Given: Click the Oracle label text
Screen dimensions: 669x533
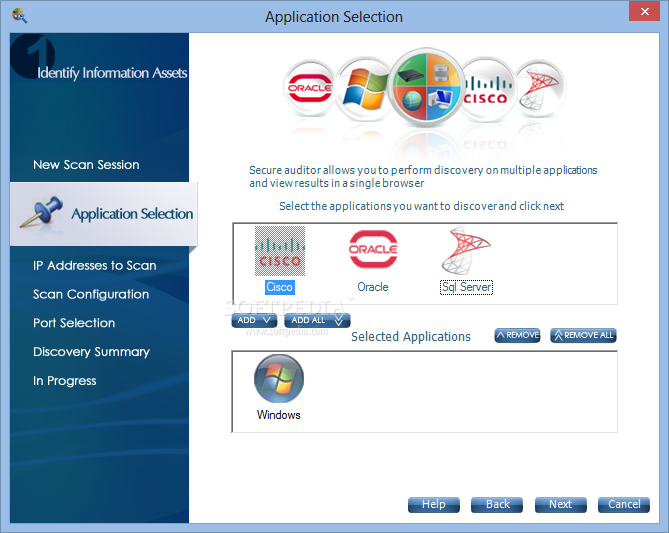Looking at the screenshot, I should [373, 287].
